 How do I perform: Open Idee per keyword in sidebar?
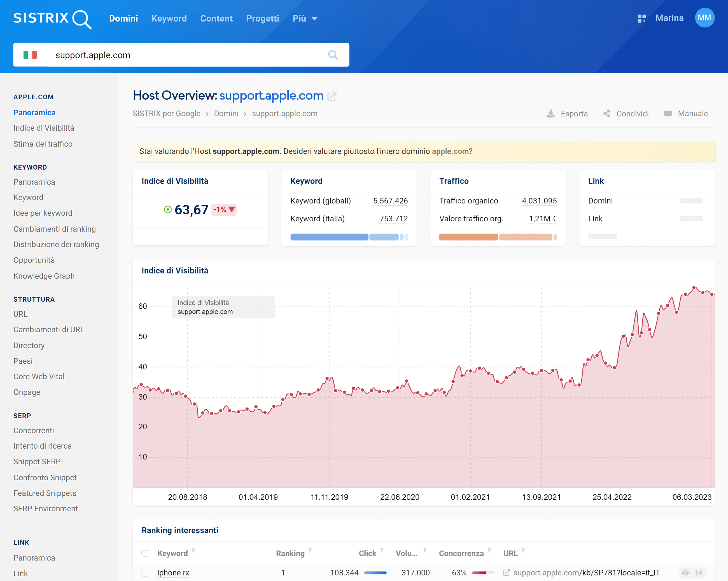tap(43, 213)
